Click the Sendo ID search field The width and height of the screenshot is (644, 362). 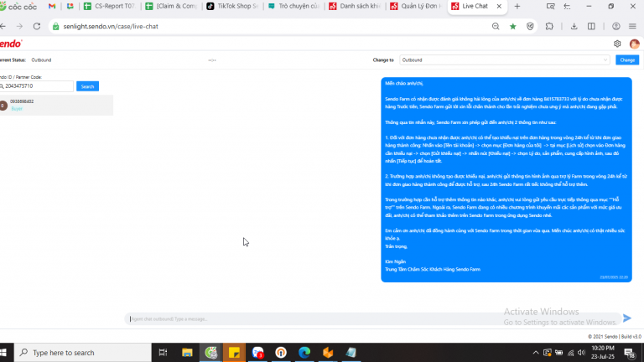[x=37, y=86]
